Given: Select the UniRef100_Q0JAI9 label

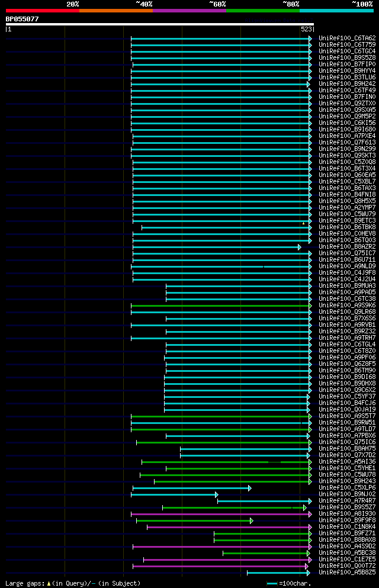Looking at the screenshot, I should [x=347, y=410].
